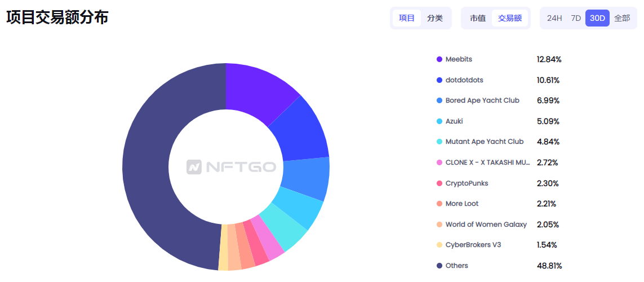644x282 pixels.
Task: Click the 2.21% value
Action: (x=547, y=204)
